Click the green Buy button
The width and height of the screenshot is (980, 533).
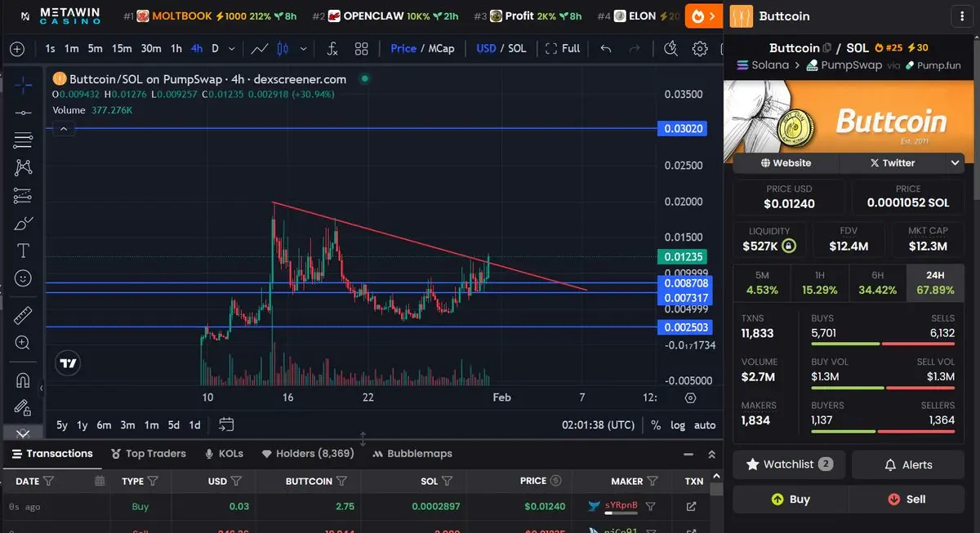click(x=791, y=500)
